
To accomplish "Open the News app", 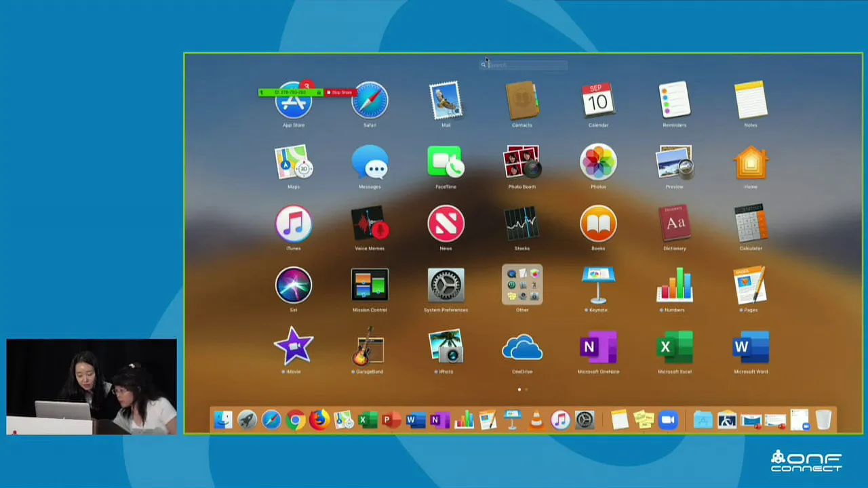I will 446,224.
